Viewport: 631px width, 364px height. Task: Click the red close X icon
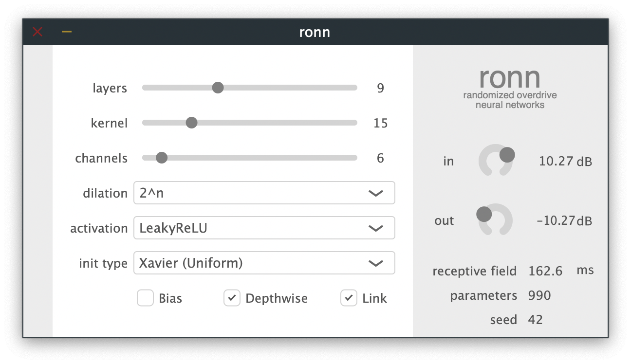point(37,32)
